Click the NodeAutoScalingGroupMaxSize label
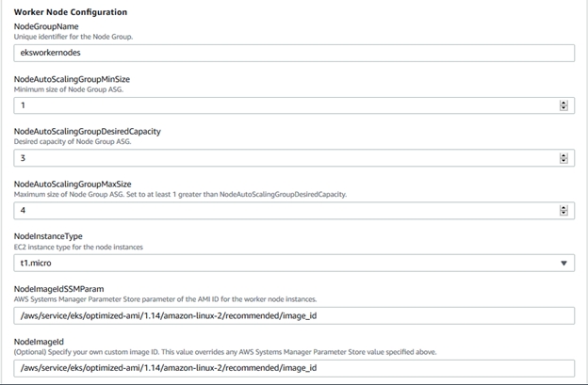This screenshot has width=588, height=385. click(73, 184)
